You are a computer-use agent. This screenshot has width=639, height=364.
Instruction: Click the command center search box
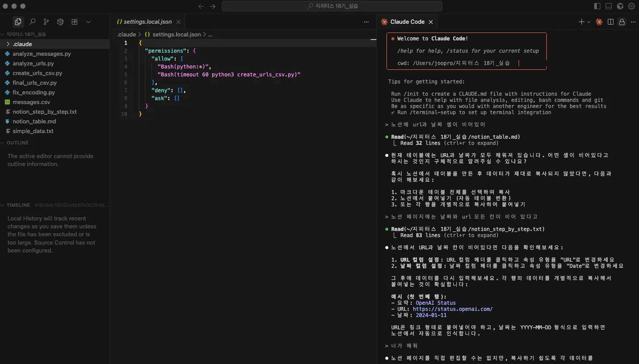tap(332, 6)
